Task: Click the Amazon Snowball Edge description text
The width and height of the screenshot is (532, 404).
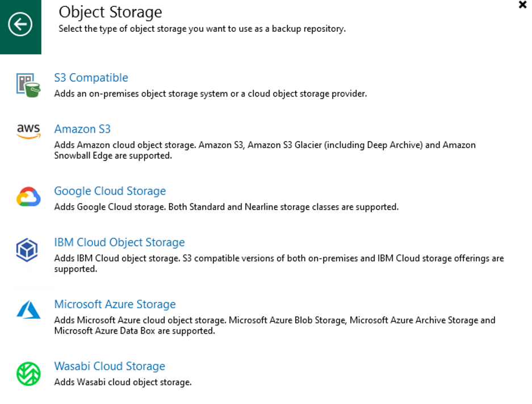Action: 112,155
